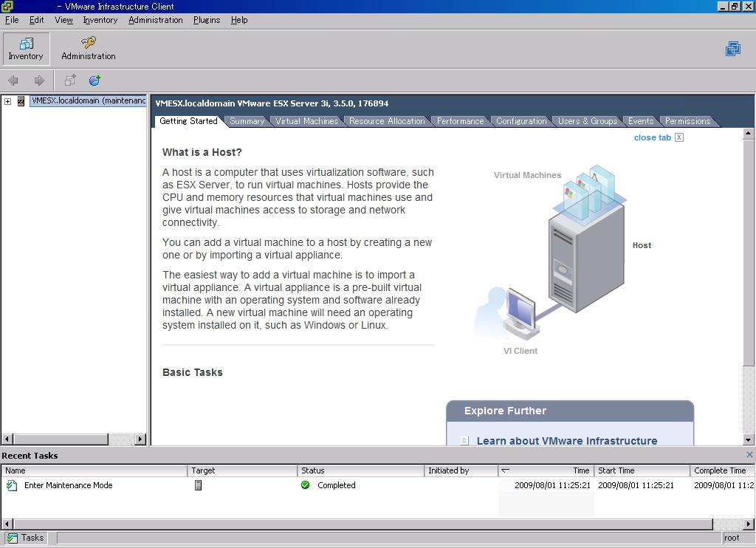Image resolution: width=756 pixels, height=548 pixels.
Task: Click the Completed status text
Action: pyautogui.click(x=337, y=485)
